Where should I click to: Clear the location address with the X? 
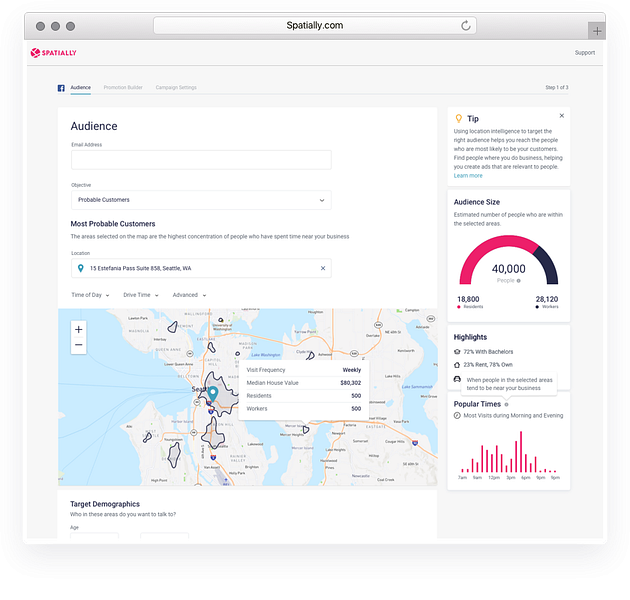coord(323,268)
